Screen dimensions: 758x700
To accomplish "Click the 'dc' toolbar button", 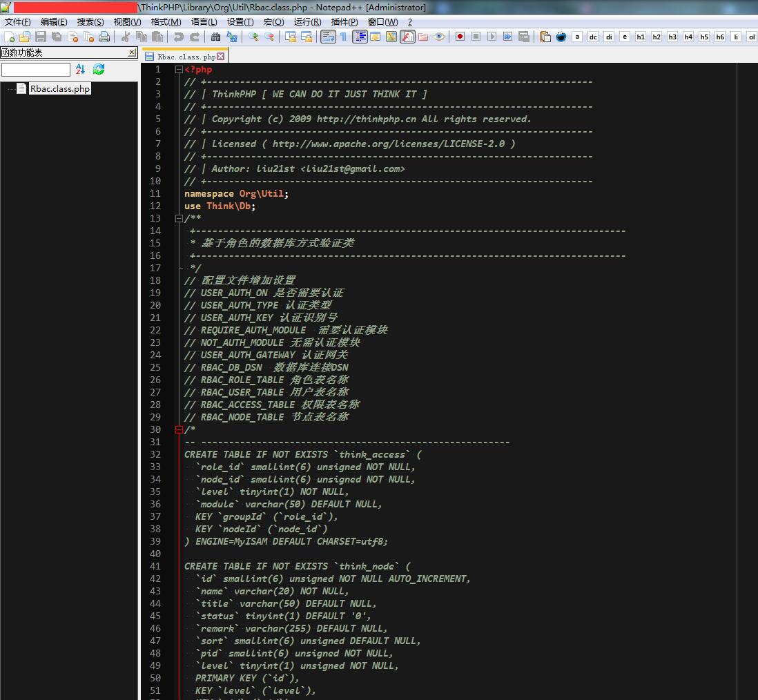I will click(x=593, y=37).
